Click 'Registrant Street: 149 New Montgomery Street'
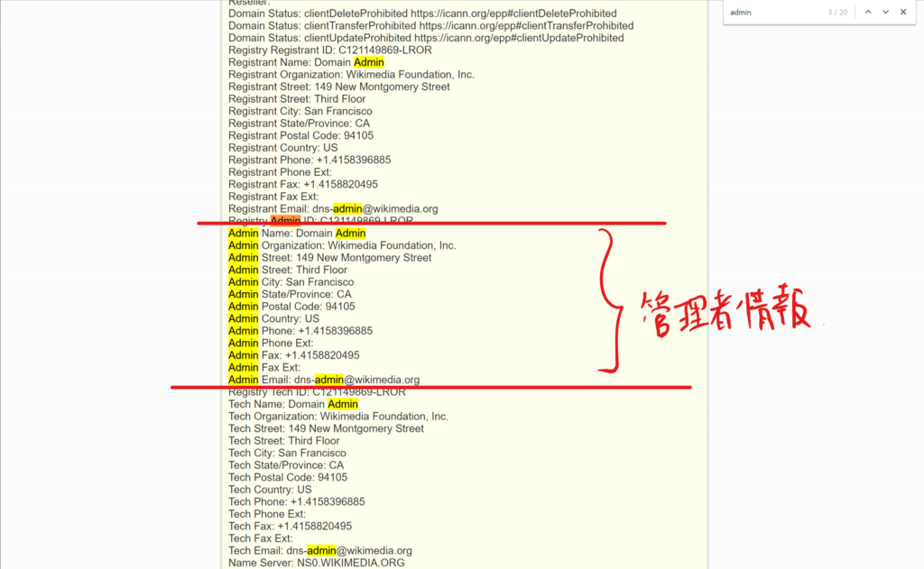Image resolution: width=924 pixels, height=569 pixels. click(x=339, y=87)
